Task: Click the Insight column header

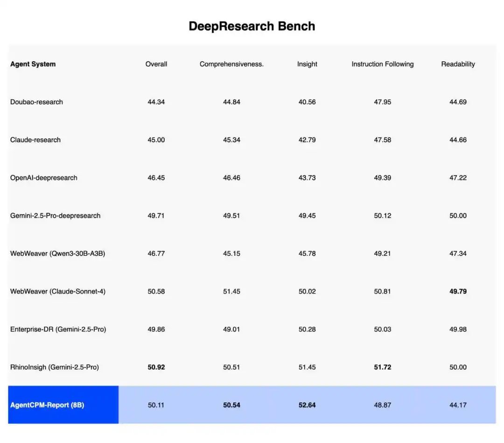Action: (x=307, y=64)
